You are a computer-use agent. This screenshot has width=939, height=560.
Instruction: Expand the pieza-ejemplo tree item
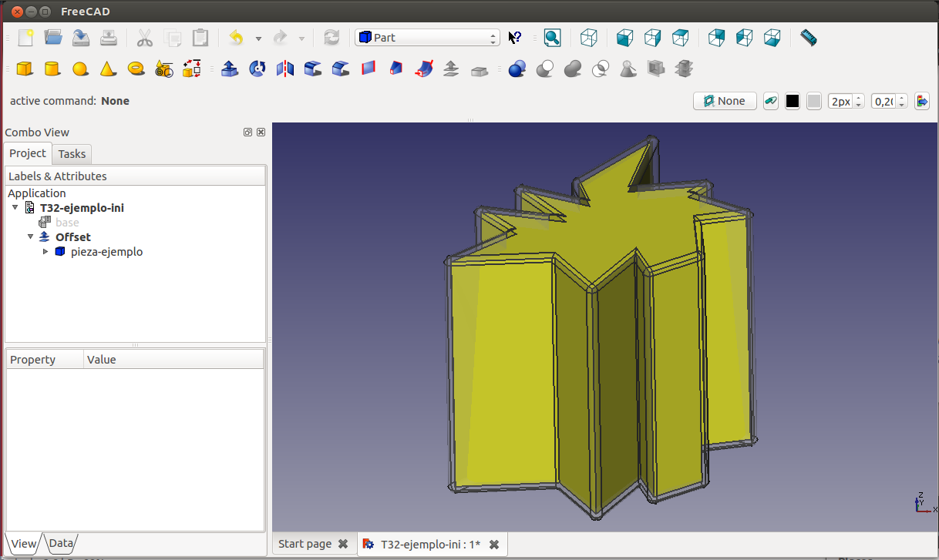[45, 252]
